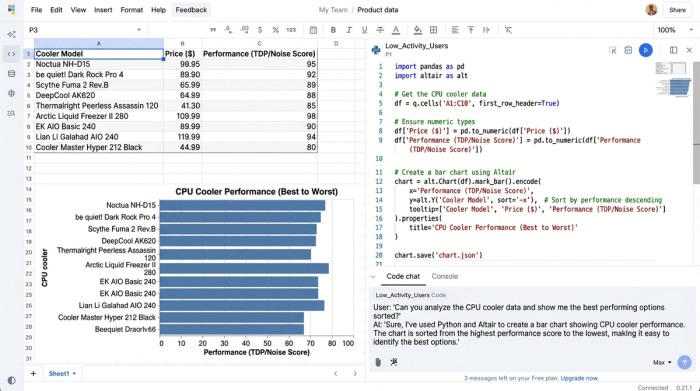
Task: Open the File menu
Action: coord(36,10)
